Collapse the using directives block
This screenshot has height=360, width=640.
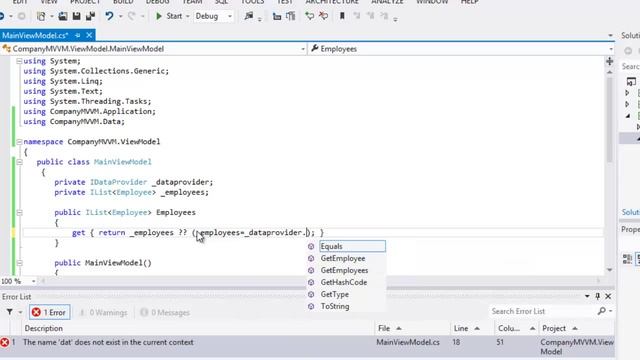[x=19, y=61]
